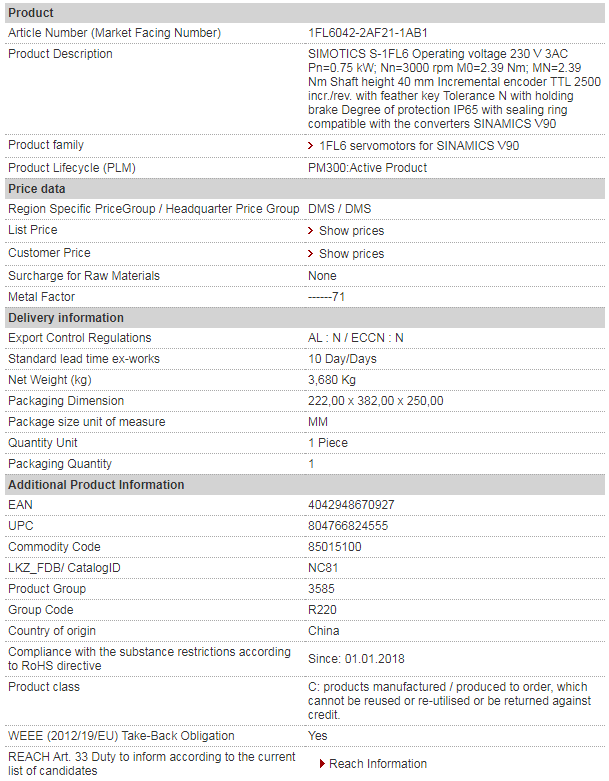Click the Net Weight value 3,680 Kg

click(x=332, y=380)
